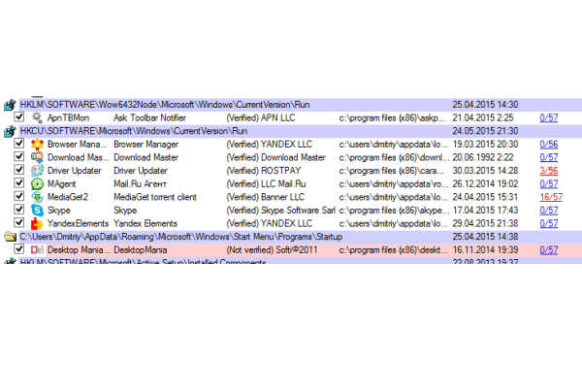Viewport: 582px width, 392px height.
Task: Open the 0/57 VirusTotal link for ApnTBMon
Action: 549,118
